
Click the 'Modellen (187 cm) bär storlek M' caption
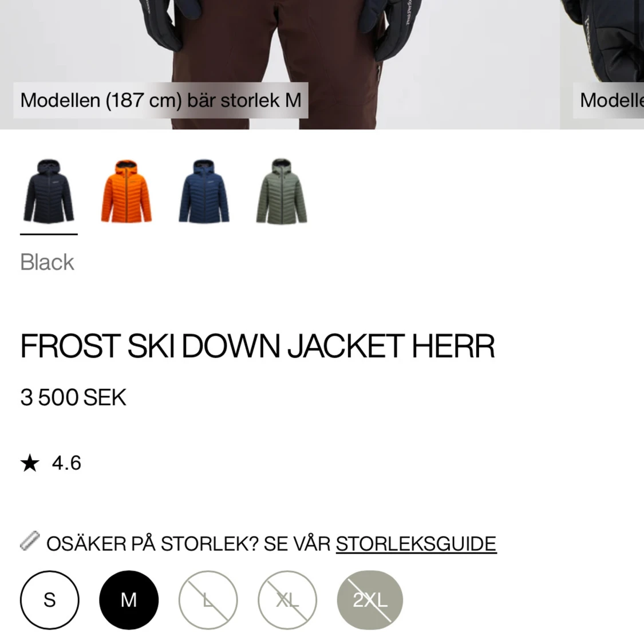click(x=161, y=100)
